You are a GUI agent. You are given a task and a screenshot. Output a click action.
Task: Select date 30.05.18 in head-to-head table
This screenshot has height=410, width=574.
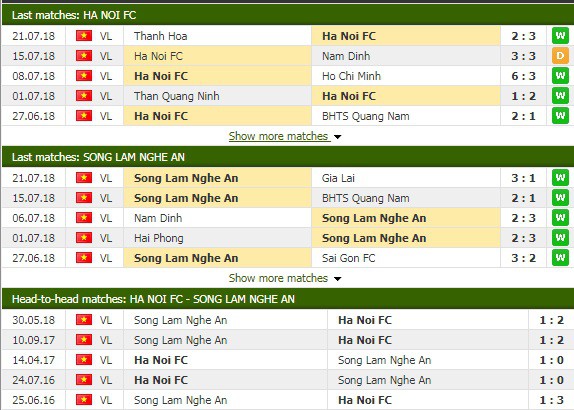(33, 320)
